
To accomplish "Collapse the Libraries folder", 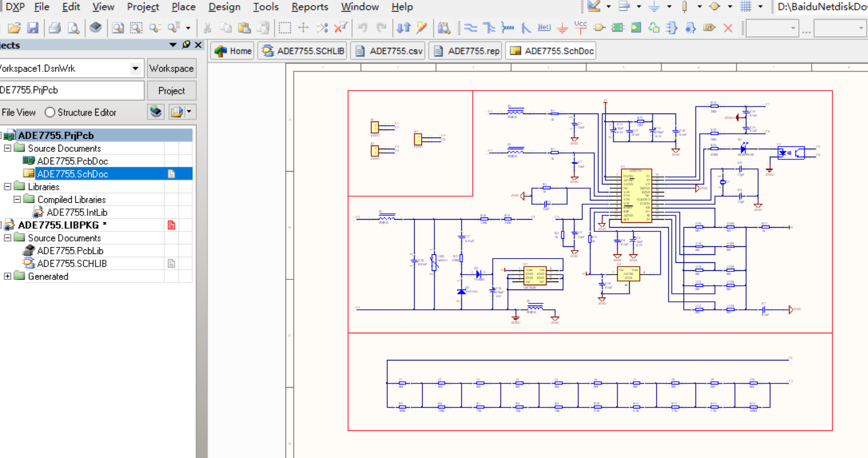I will (7, 187).
